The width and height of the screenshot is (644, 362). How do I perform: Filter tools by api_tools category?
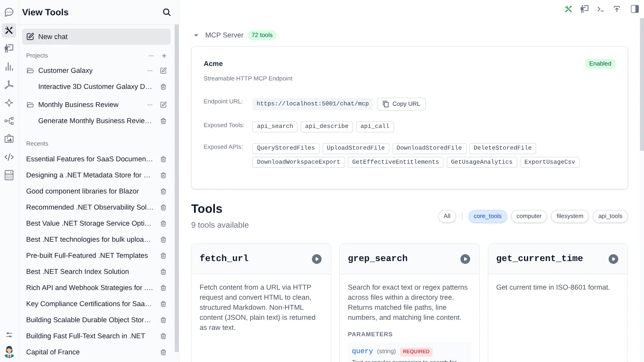[x=610, y=216]
